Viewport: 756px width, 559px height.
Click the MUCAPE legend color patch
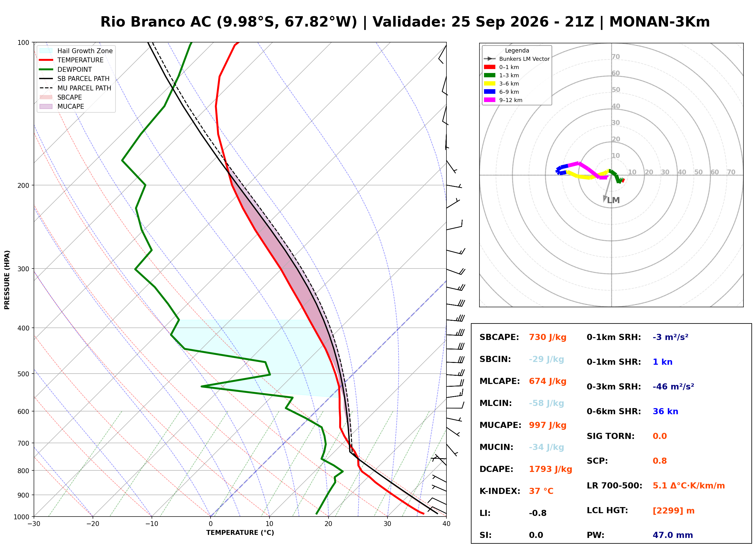pos(46,106)
